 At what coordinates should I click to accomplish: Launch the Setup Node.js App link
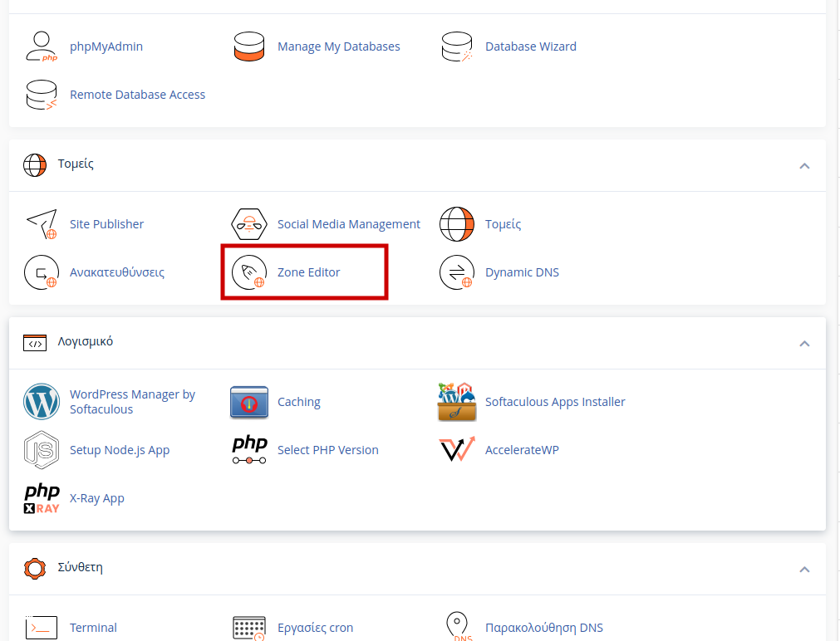tap(120, 450)
